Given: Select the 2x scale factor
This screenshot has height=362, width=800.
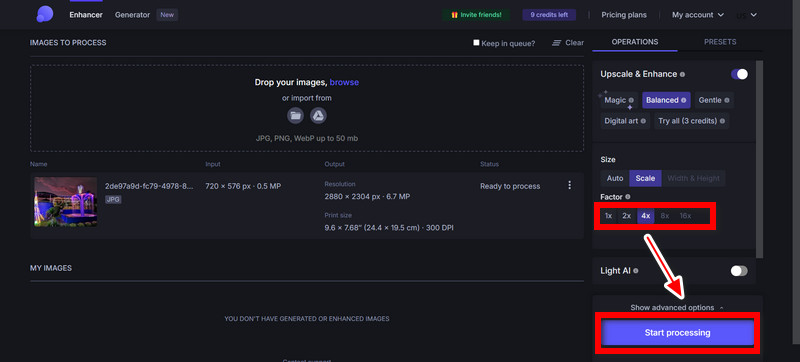Looking at the screenshot, I should click(627, 216).
